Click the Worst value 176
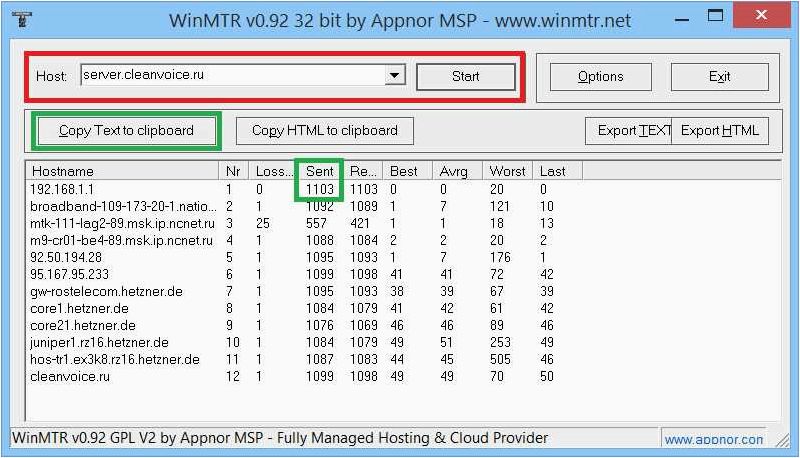Viewport: 800px width, 458px height. [501, 257]
